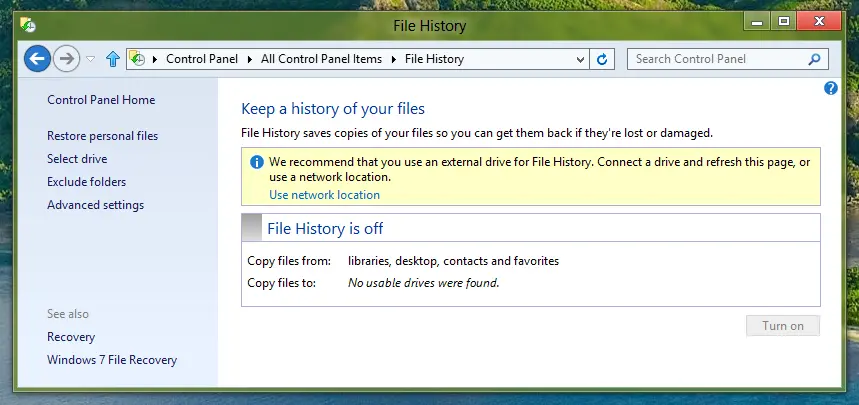859x405 pixels.
Task: Open Control Panel Home
Action: [x=101, y=100]
